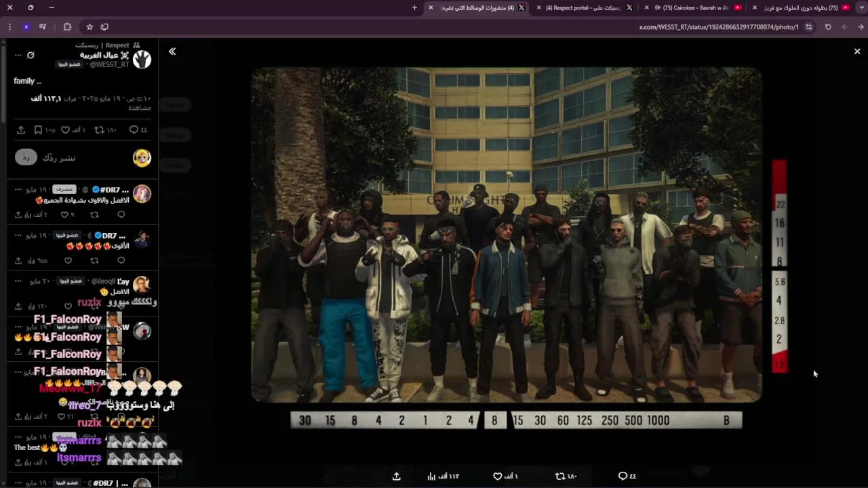Share the photo from the bottom bar
Image resolution: width=868 pixels, height=488 pixels.
coord(397,476)
